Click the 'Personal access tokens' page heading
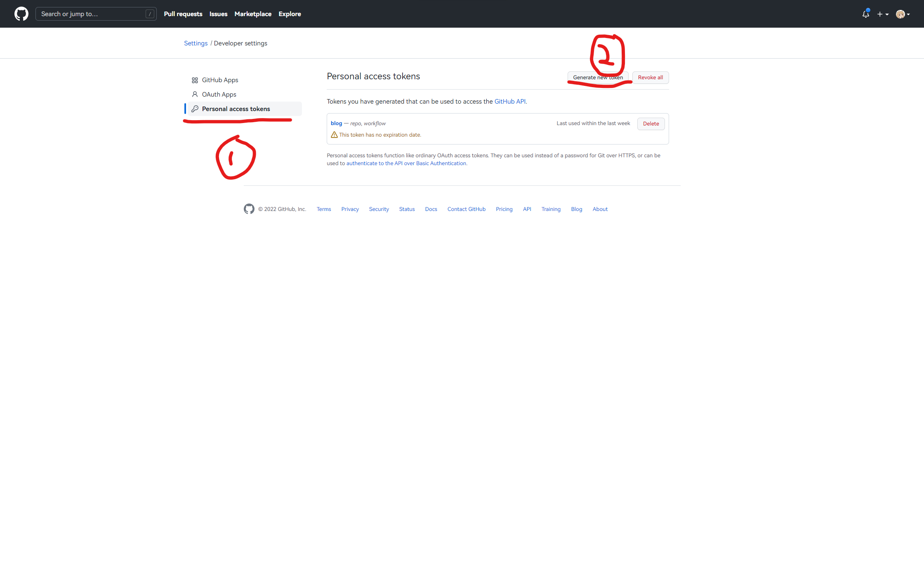The height and width of the screenshot is (578, 924). coord(373,76)
